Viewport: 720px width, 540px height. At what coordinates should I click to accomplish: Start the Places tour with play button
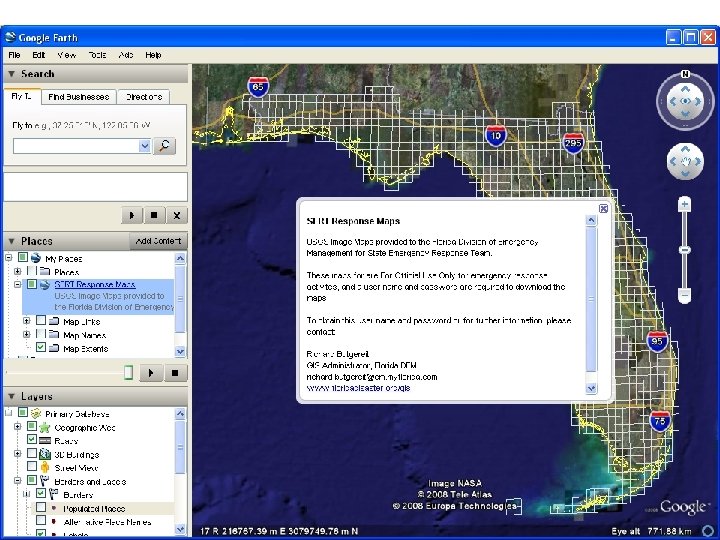pyautogui.click(x=151, y=373)
